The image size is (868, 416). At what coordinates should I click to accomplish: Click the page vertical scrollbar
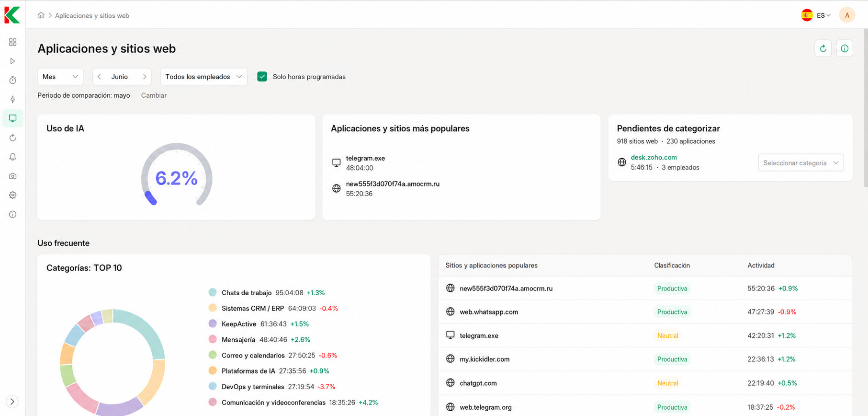(x=866, y=108)
